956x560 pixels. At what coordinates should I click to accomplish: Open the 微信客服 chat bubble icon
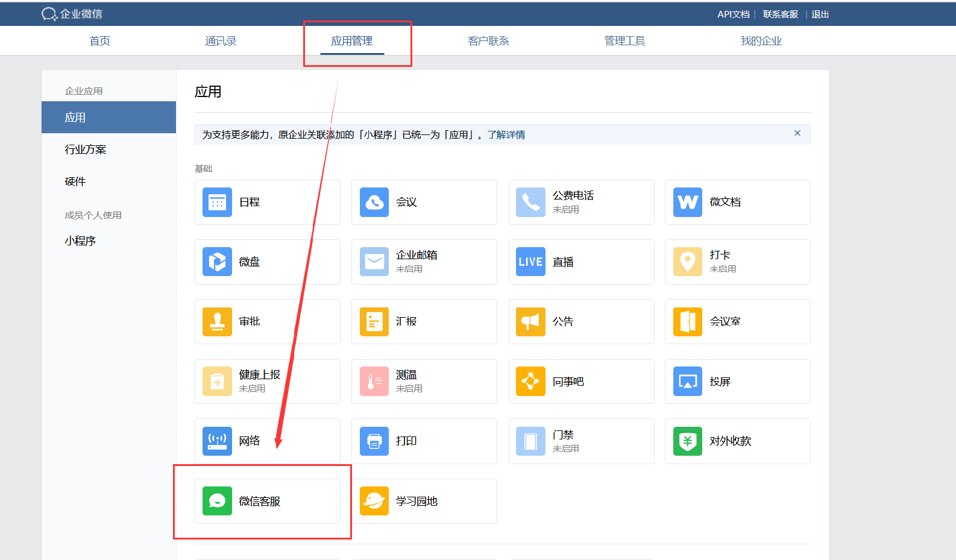click(x=217, y=501)
